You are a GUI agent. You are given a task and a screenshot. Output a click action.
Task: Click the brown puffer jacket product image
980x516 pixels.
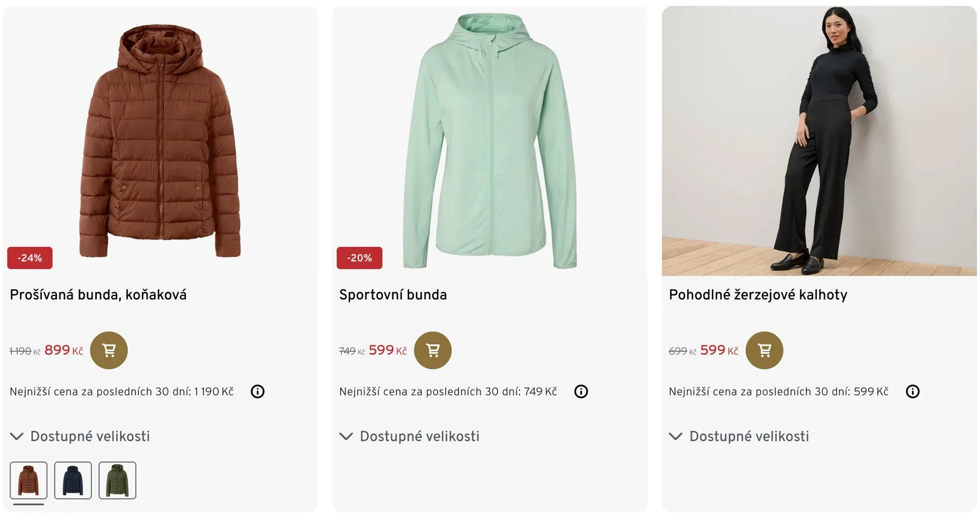[x=160, y=140]
